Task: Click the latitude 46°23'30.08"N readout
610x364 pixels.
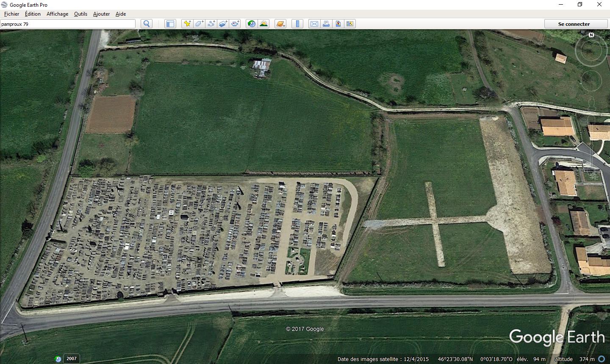Action: (x=455, y=359)
